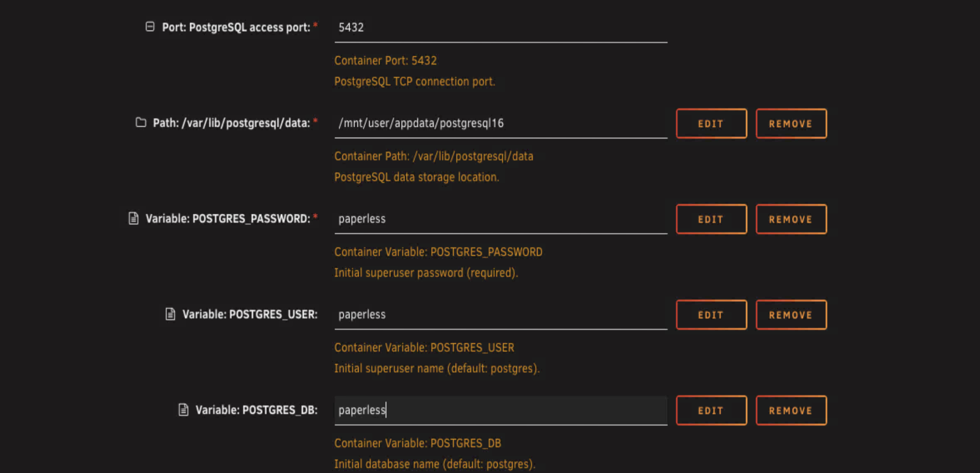Click the folder icon beside the data Path label
The width and height of the screenshot is (980, 473).
tap(141, 122)
